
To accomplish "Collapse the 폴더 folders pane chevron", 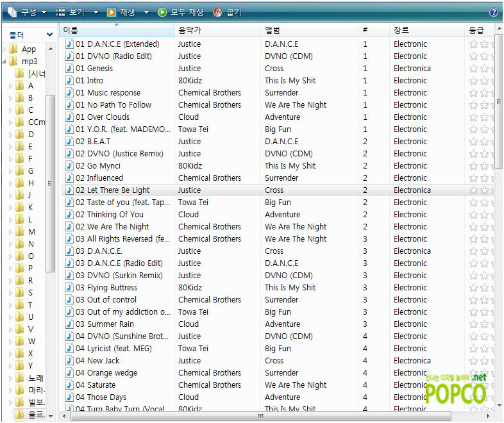I will [49, 35].
